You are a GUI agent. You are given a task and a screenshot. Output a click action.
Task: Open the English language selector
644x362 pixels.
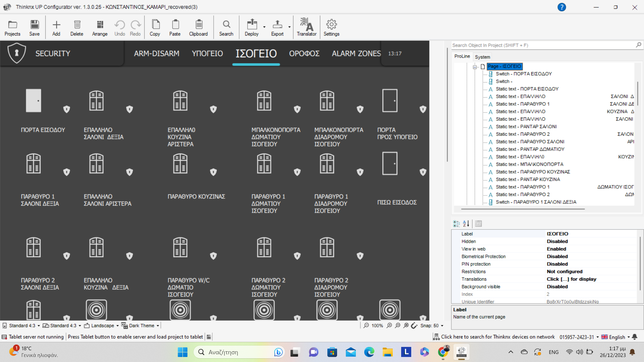click(x=615, y=337)
